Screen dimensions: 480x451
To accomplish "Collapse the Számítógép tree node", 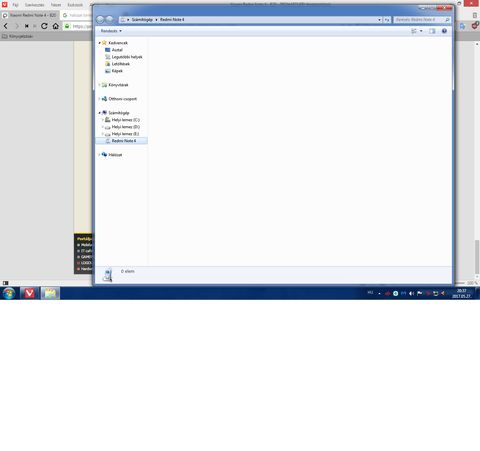I will pyautogui.click(x=99, y=113).
